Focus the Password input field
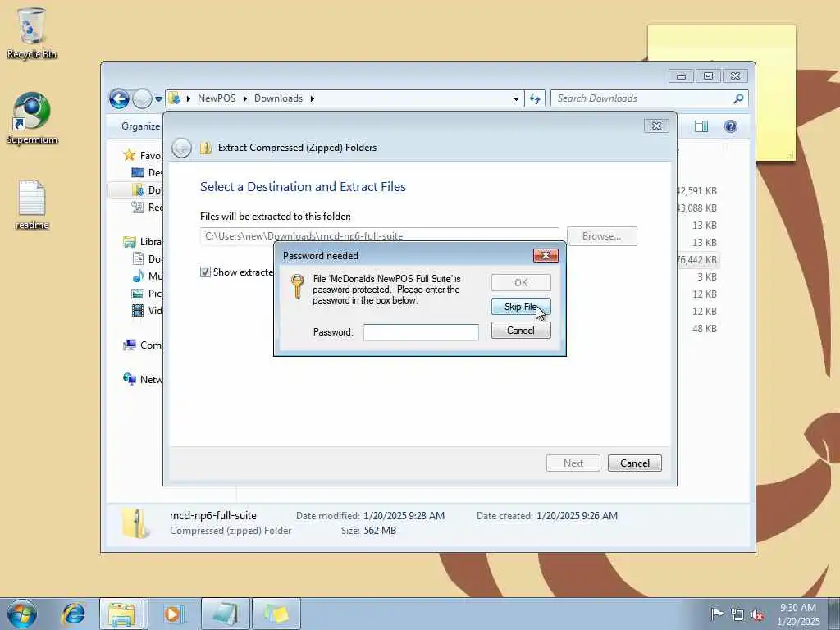Image resolution: width=840 pixels, height=630 pixels. coord(421,332)
